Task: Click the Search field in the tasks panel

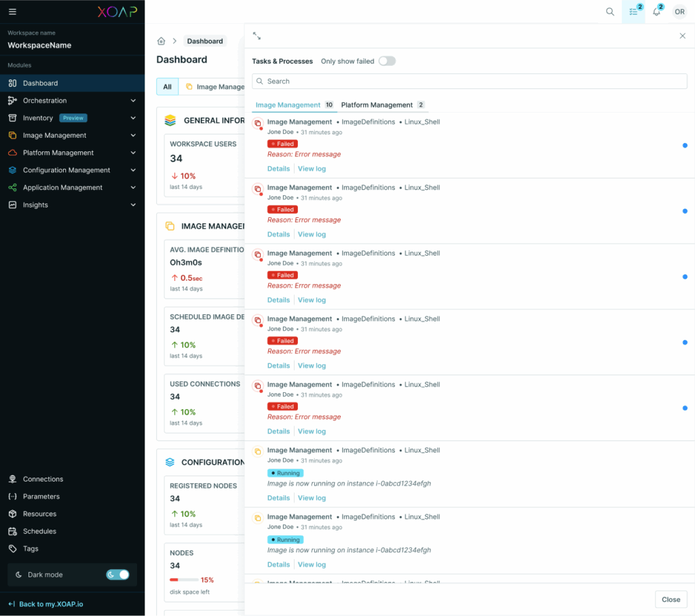Action: [x=469, y=81]
